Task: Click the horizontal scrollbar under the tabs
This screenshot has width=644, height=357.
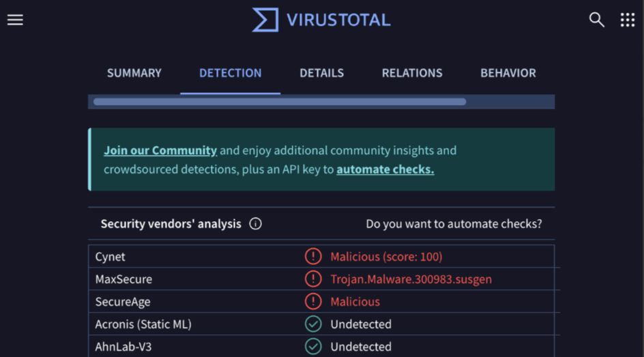Action: click(x=280, y=102)
